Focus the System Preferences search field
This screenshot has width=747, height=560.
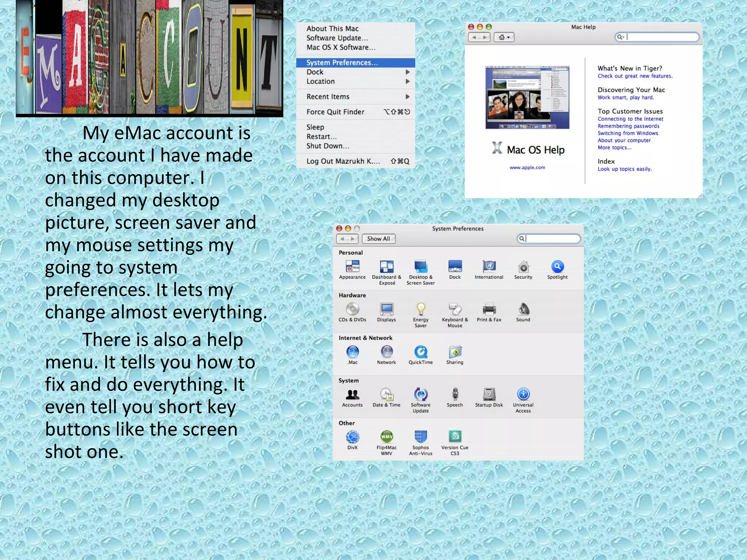pyautogui.click(x=549, y=239)
